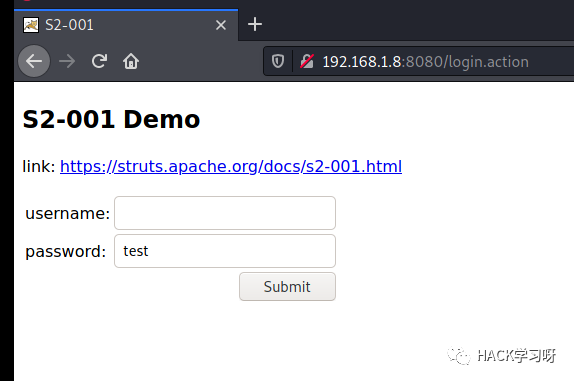The height and width of the screenshot is (381, 574).
Task: Close the S2-001 tab
Action: [x=221, y=25]
